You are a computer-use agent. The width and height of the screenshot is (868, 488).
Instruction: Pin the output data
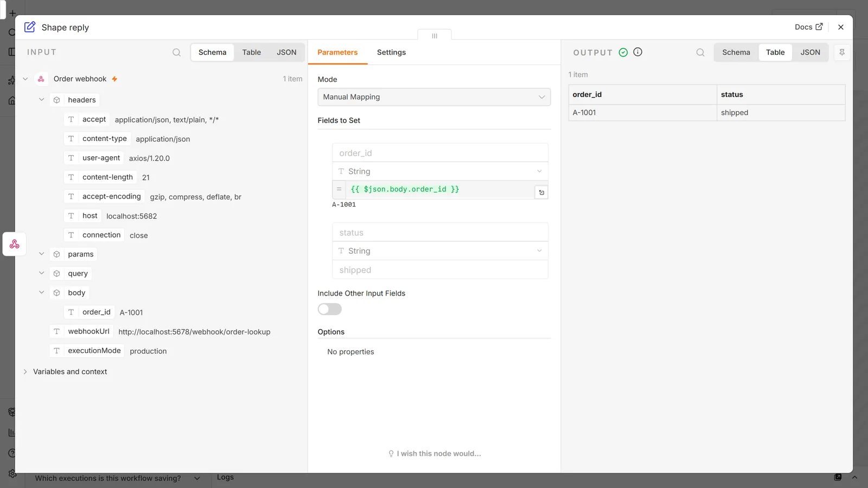(842, 52)
